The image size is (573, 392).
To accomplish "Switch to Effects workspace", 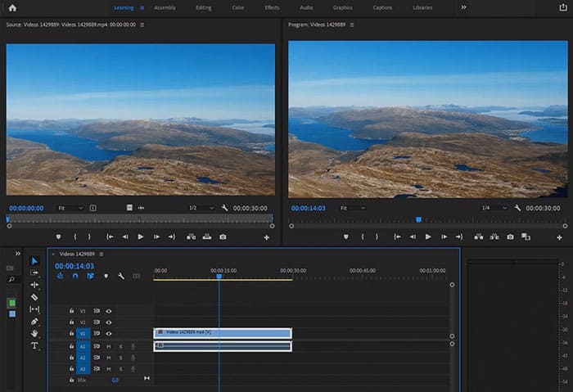I will (x=272, y=7).
